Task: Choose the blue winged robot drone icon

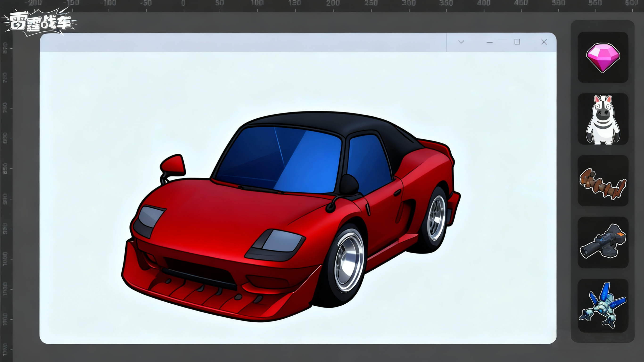Action: (x=603, y=305)
